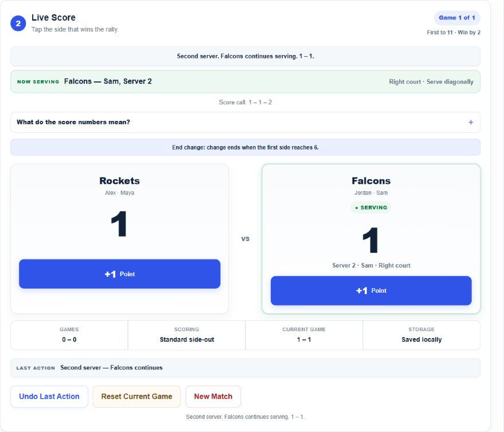
Task: Click the Games 0 – 0 stat cell
Action: tap(69, 335)
